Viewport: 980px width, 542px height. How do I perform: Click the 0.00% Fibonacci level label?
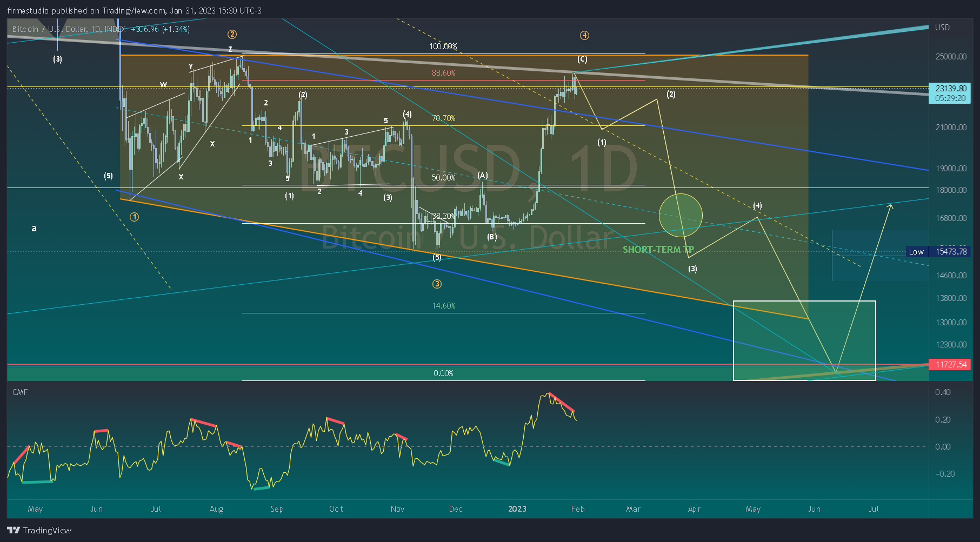[x=443, y=373]
